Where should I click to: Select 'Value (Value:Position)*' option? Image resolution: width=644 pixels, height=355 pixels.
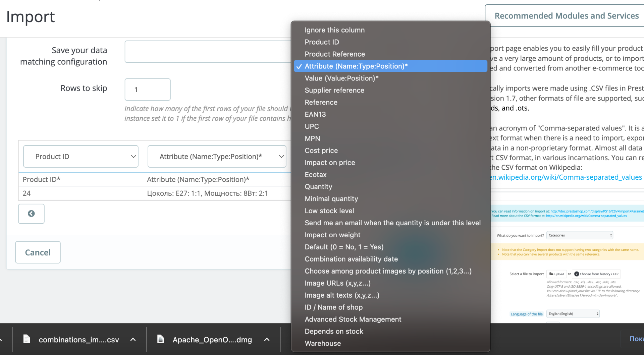(390, 78)
